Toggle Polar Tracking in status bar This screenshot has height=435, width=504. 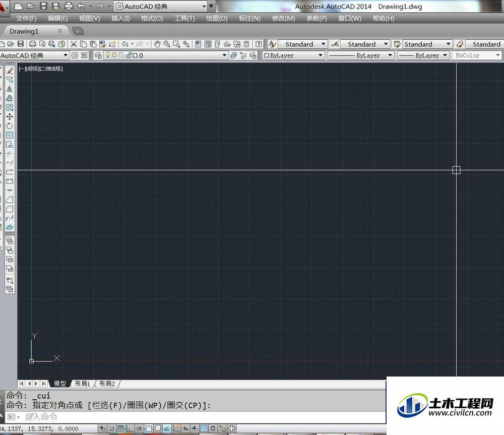[x=139, y=428]
